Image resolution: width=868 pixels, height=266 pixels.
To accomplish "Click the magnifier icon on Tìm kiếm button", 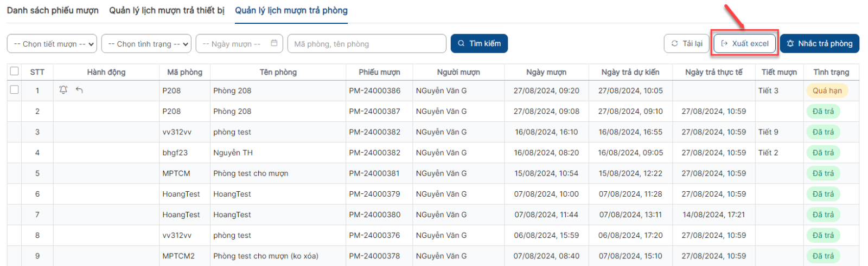I will (x=461, y=43).
